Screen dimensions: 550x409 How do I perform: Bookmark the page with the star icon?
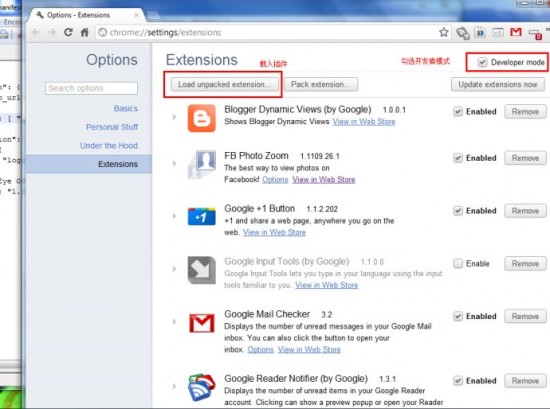[x=444, y=32]
